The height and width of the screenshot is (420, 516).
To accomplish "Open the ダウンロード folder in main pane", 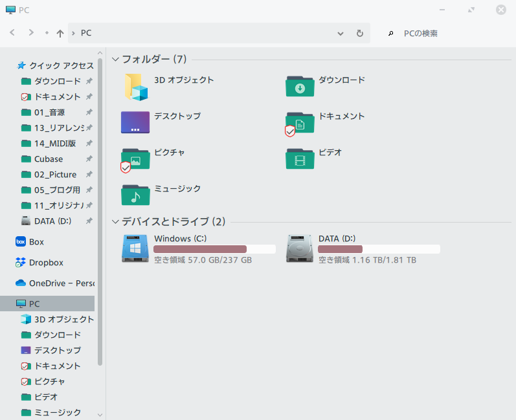I will [300, 86].
